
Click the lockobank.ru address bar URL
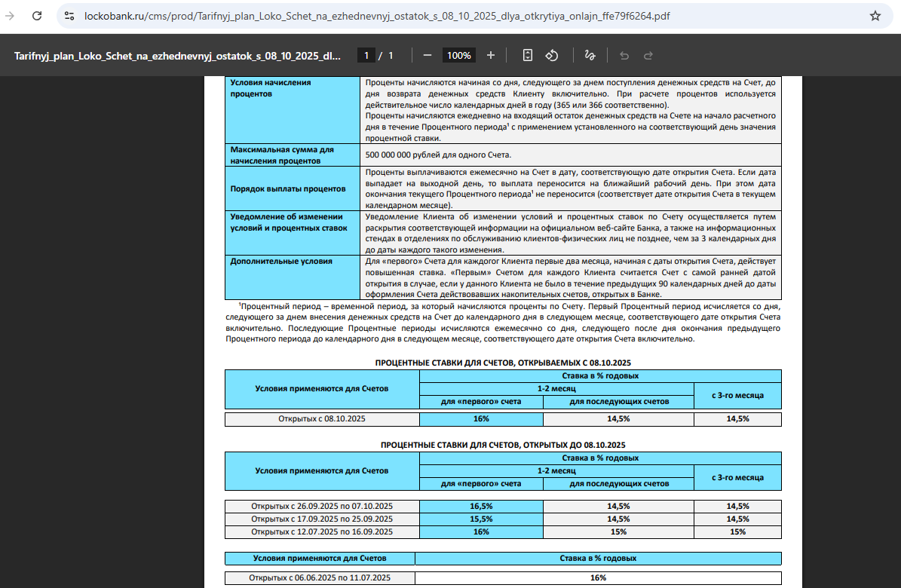tap(377, 16)
